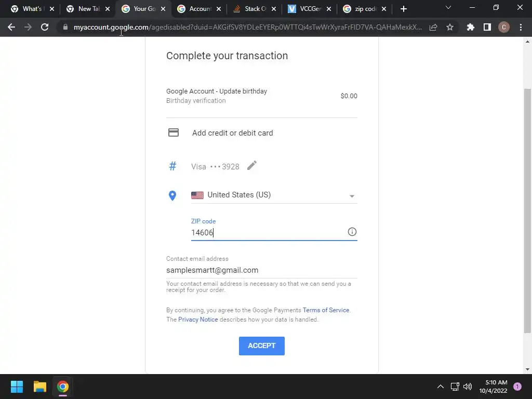Open the Windows Start menu
This screenshot has width=532, height=399.
(17, 387)
